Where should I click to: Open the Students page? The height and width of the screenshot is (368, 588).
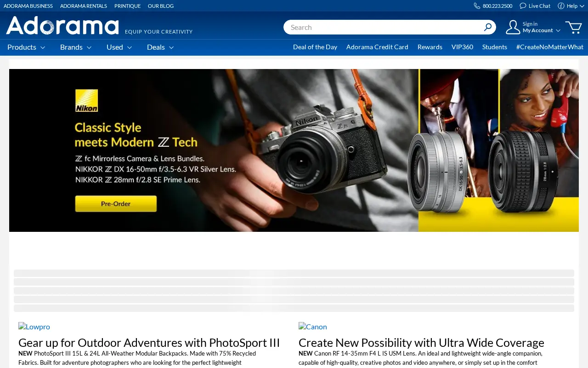(495, 47)
